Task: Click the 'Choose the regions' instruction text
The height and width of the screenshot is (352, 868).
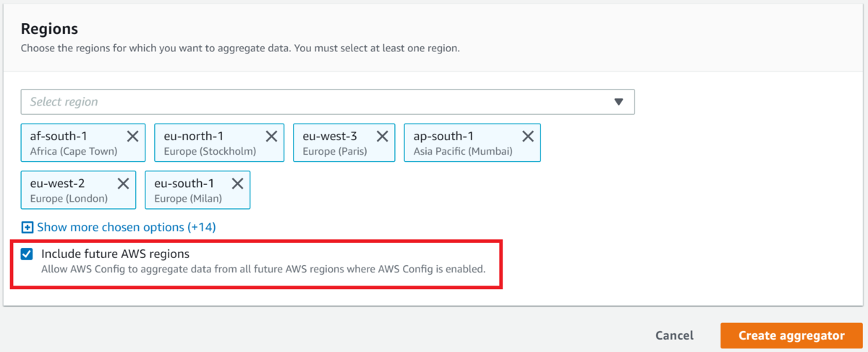Action: (240, 49)
